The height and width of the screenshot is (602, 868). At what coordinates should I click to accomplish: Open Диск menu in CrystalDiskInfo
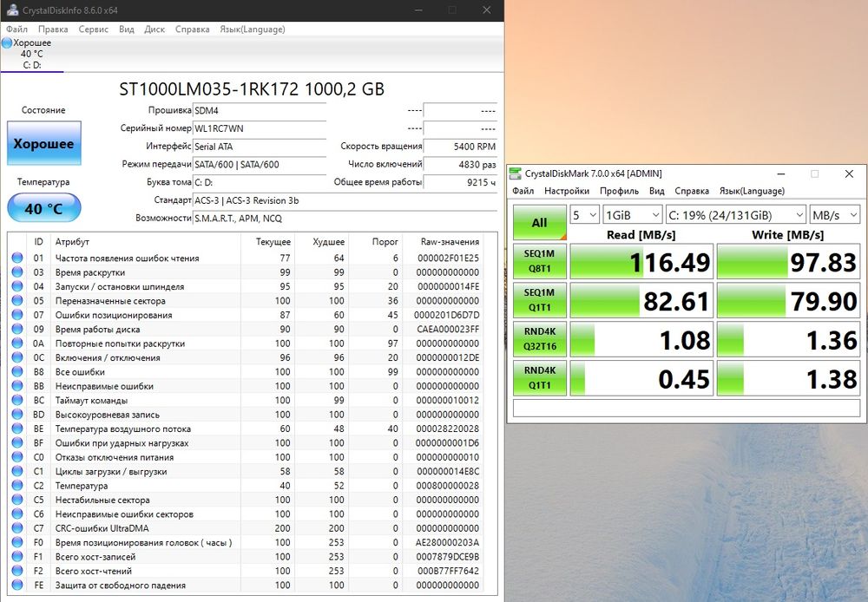pos(155,29)
